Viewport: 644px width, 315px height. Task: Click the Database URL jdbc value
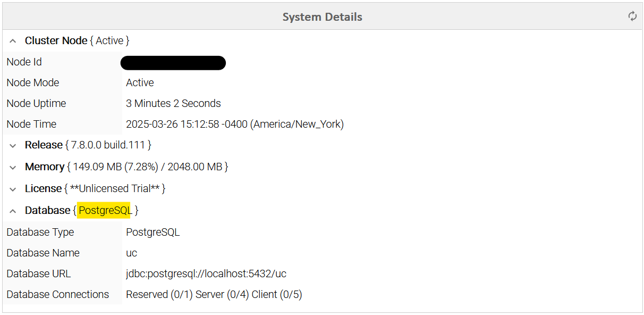point(206,273)
